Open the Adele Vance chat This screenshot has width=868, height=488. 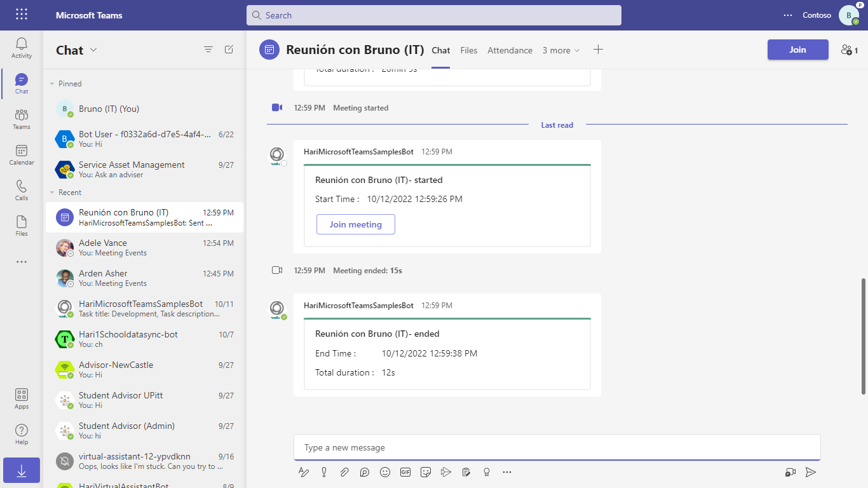144,248
